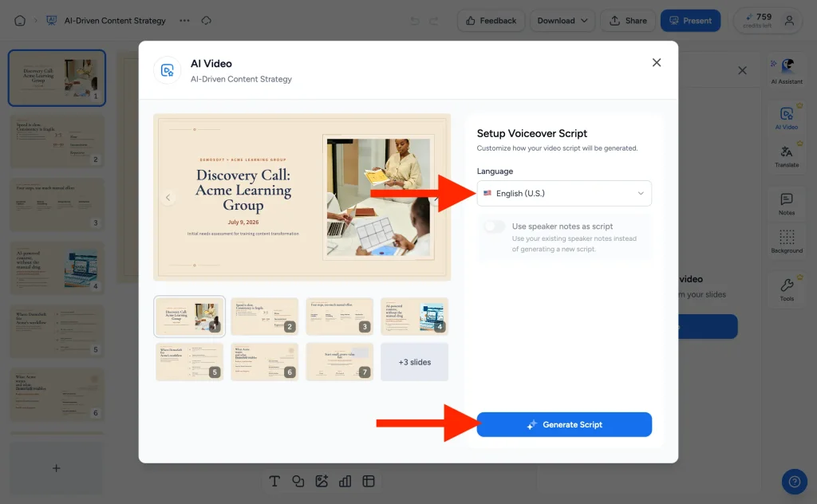The height and width of the screenshot is (504, 817).
Task: Open the Translate tool icon
Action: 787,156
